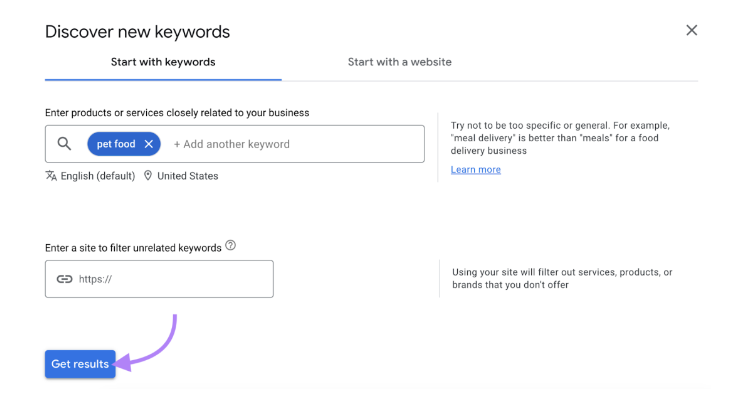Image resolution: width=746 pixels, height=398 pixels.
Task: Click the link icon in site field
Action: 64,279
